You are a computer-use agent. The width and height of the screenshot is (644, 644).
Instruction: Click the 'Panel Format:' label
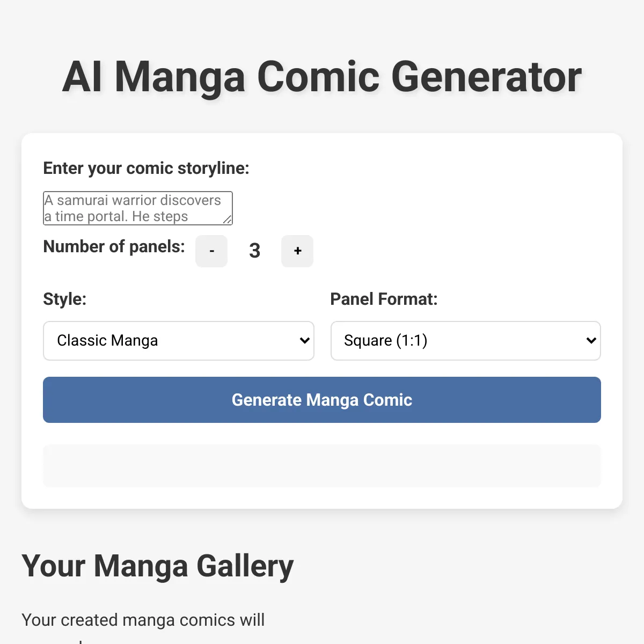[384, 299]
